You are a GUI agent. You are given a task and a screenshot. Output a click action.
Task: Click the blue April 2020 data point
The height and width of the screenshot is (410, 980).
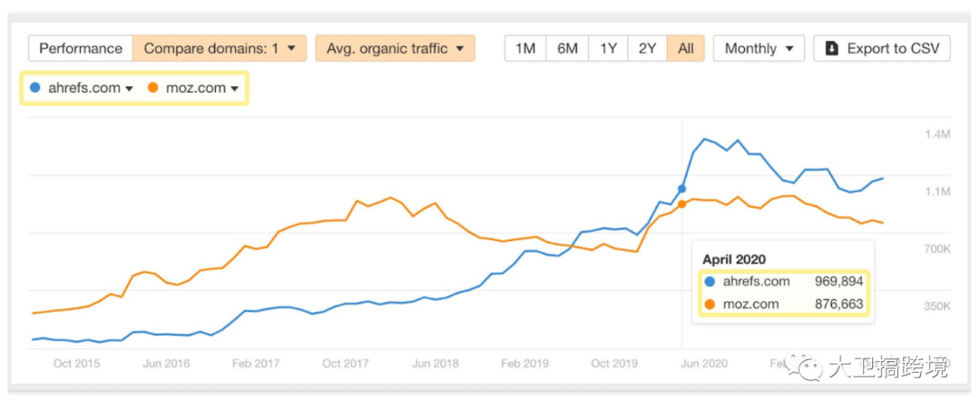click(x=681, y=189)
